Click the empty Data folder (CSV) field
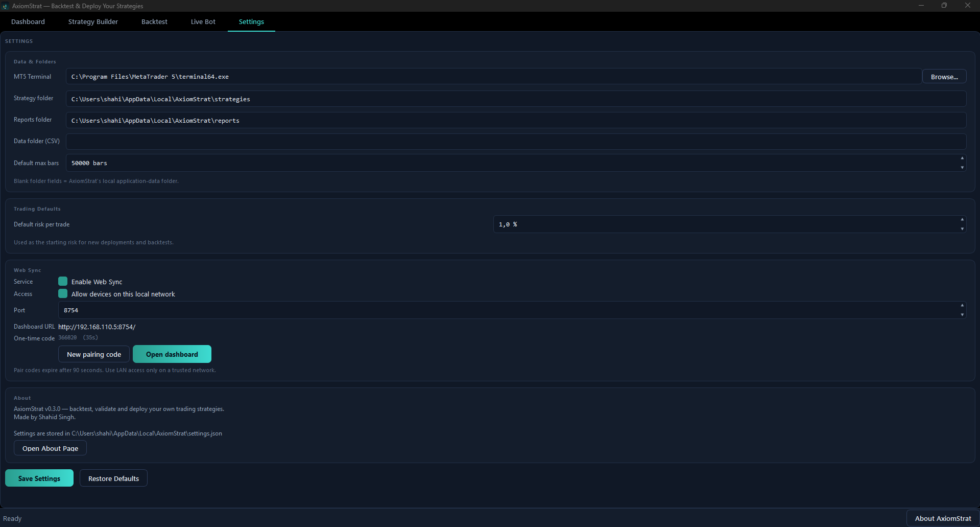Image resolution: width=980 pixels, height=527 pixels. tap(516, 142)
